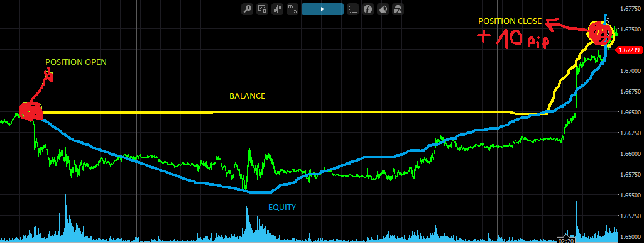Activate the zoom in magnifier tool
The image size is (644, 244).
coord(248,9)
